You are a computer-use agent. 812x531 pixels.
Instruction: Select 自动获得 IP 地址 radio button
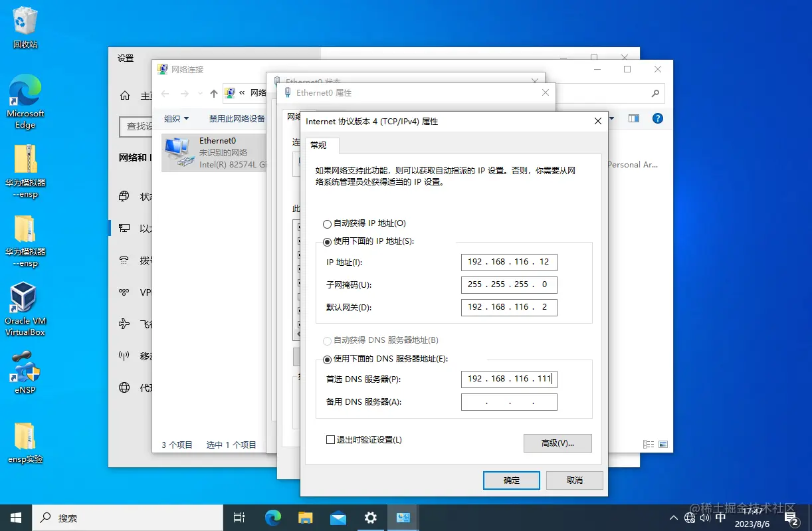coord(327,224)
